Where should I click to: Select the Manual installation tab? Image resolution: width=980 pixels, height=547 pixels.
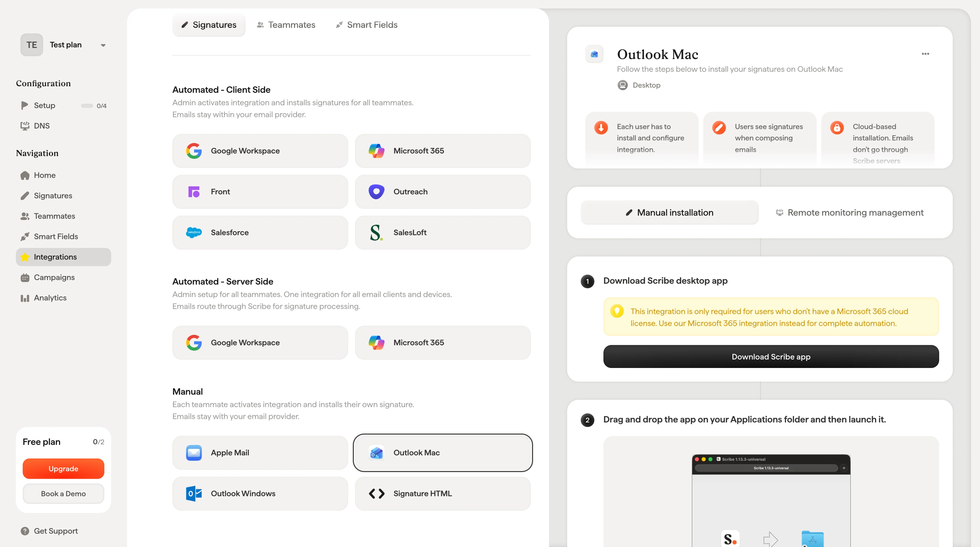point(669,213)
